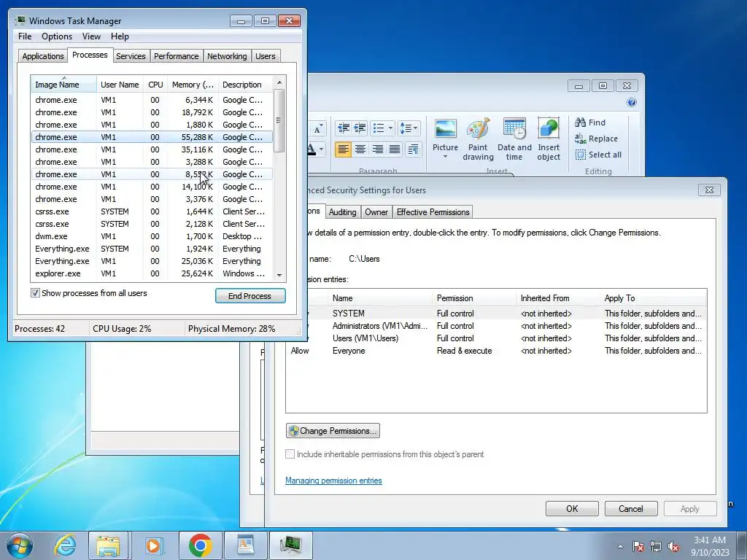Screen dimensions: 747x560
Task: Click the process list scroll down arrow
Action: tap(279, 275)
